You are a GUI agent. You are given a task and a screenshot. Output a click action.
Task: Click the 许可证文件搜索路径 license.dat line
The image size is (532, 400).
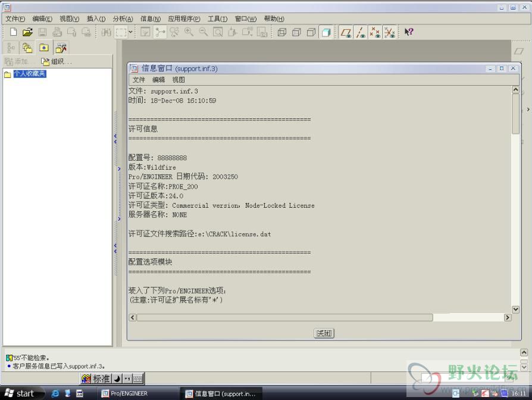[199, 234]
